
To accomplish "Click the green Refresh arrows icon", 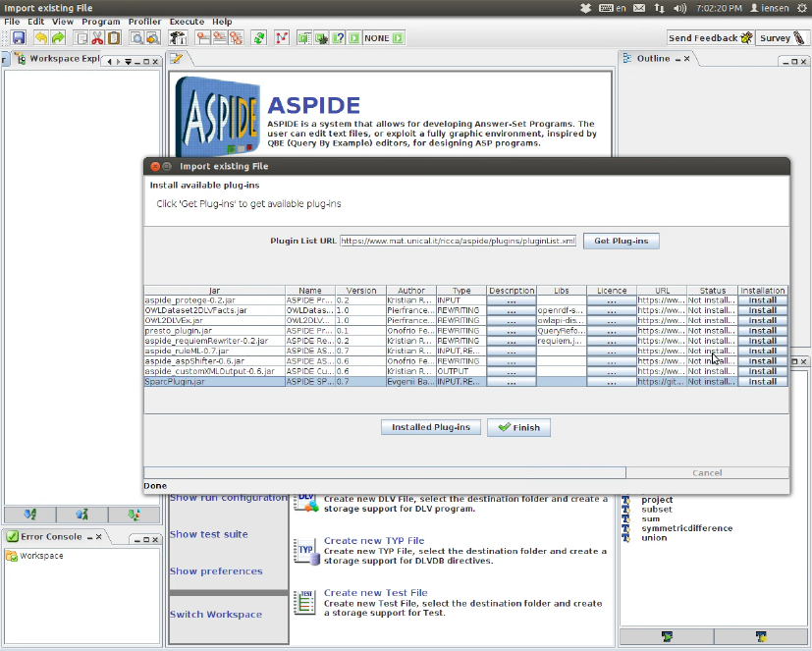I will tap(259, 38).
